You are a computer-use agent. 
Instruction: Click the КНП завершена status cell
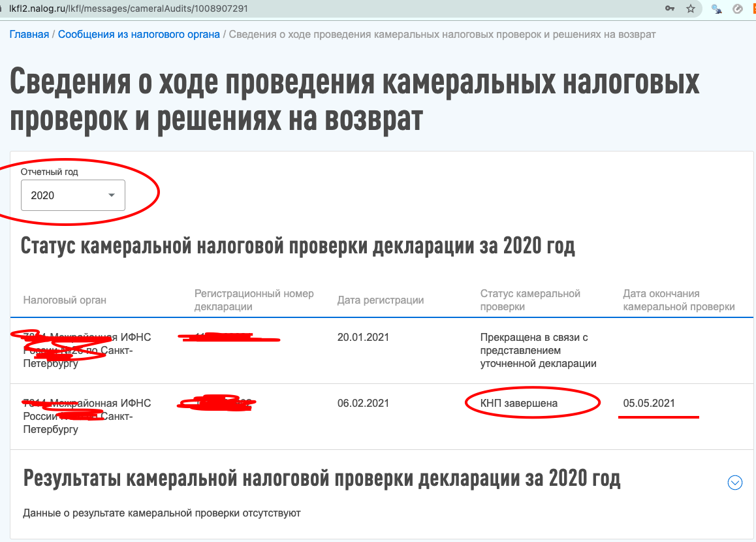click(519, 403)
